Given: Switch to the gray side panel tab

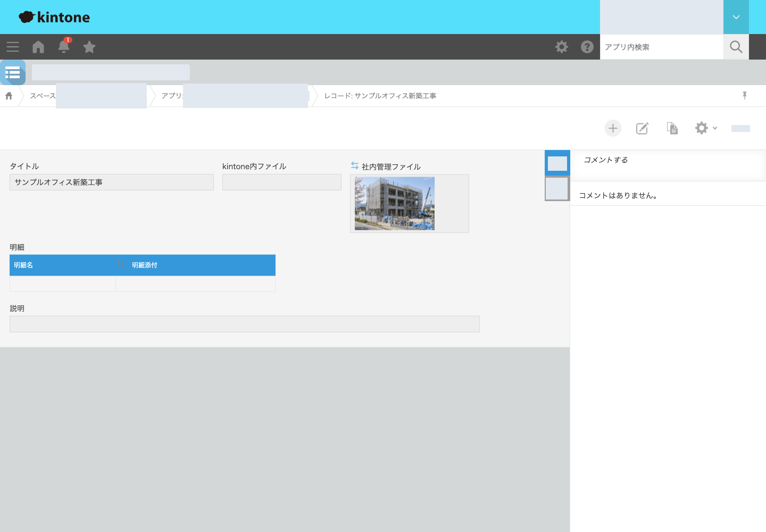Looking at the screenshot, I should click(557, 188).
